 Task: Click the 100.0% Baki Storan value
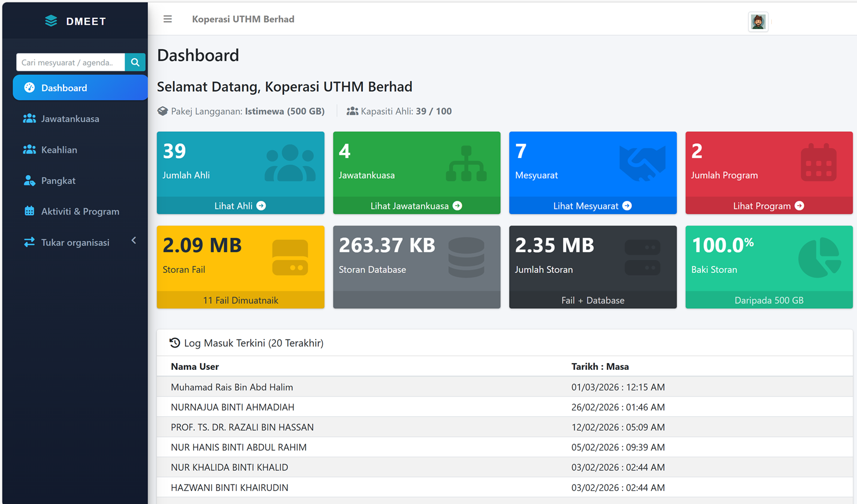tap(723, 245)
